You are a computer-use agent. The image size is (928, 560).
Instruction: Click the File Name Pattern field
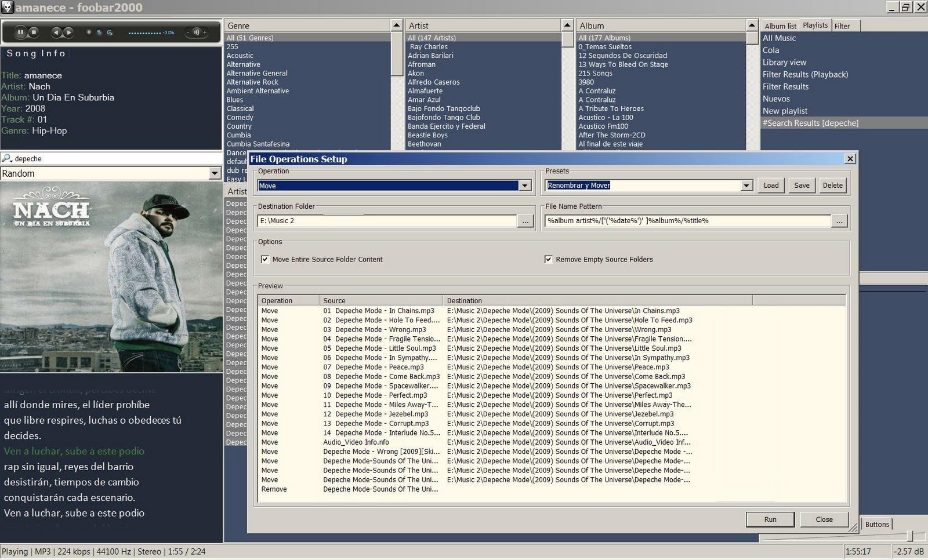[688, 221]
